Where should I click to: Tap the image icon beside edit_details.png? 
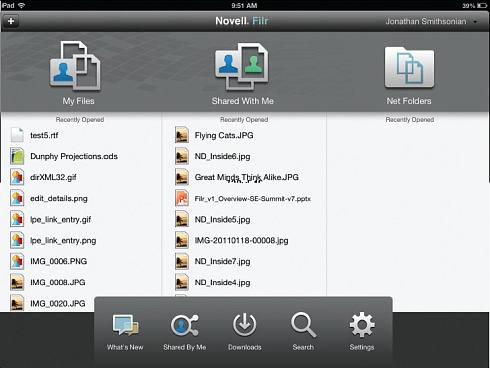tap(17, 198)
